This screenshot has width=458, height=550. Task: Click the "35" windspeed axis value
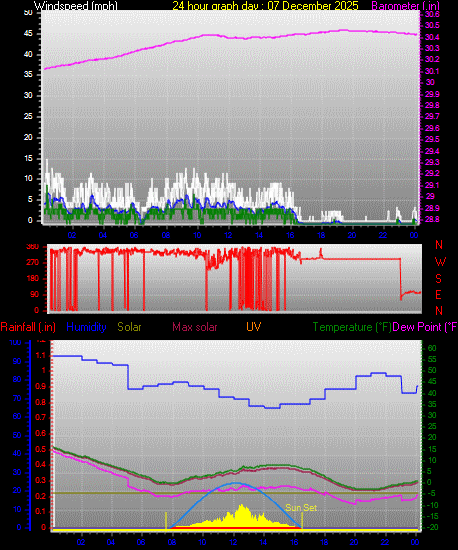(x=28, y=74)
